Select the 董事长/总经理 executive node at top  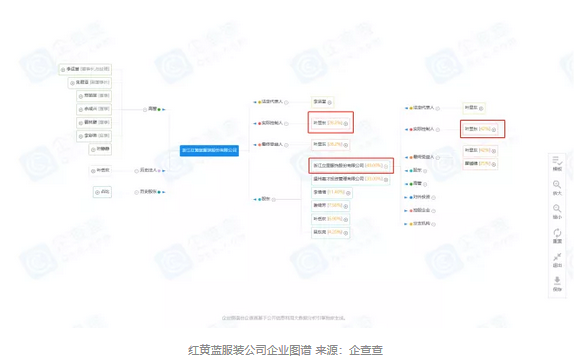(85, 69)
